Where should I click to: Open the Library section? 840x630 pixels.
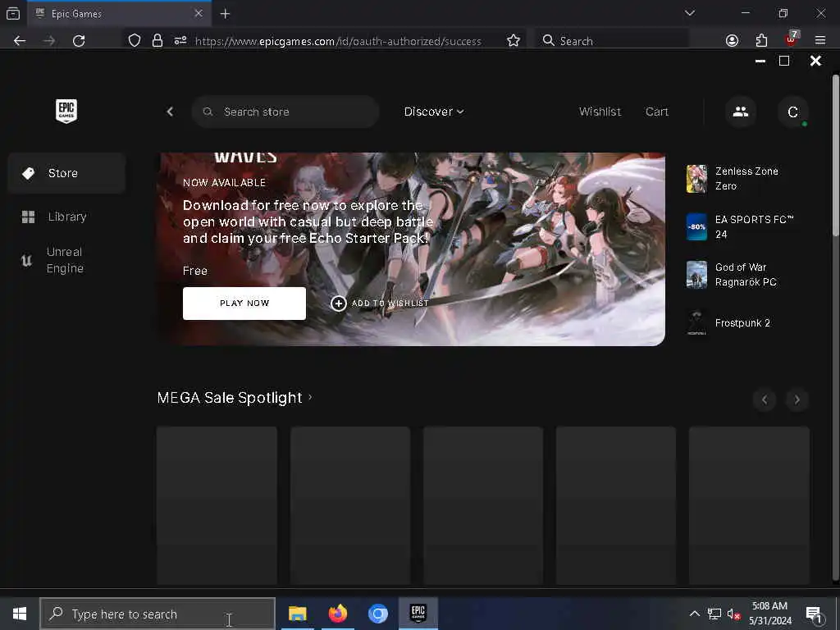click(66, 217)
